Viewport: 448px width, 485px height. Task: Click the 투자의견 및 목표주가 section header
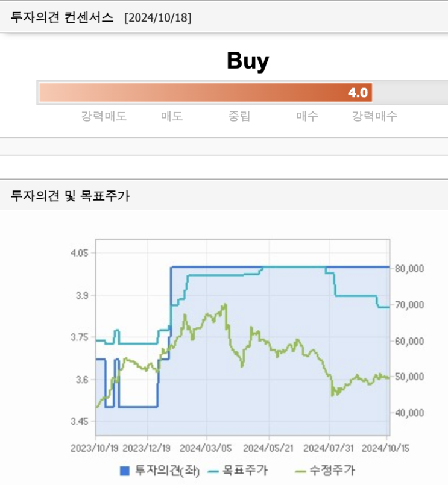coord(71,195)
